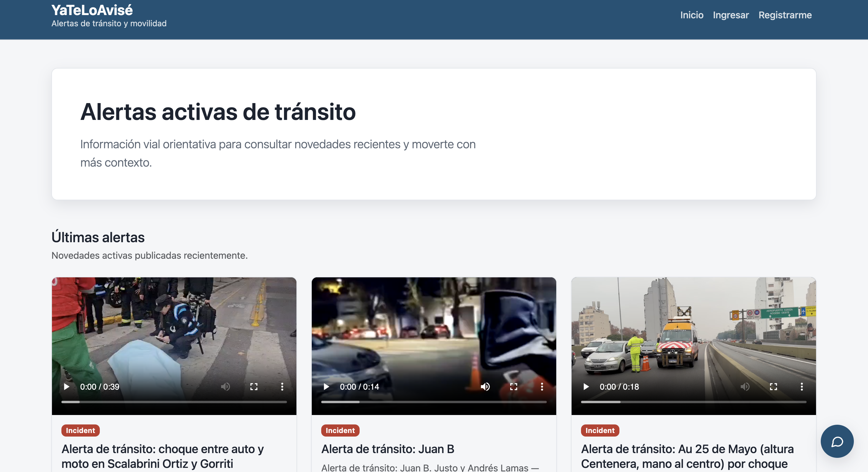Image resolution: width=868 pixels, height=472 pixels.
Task: Open more options on the 0:39 video
Action: [282, 387]
